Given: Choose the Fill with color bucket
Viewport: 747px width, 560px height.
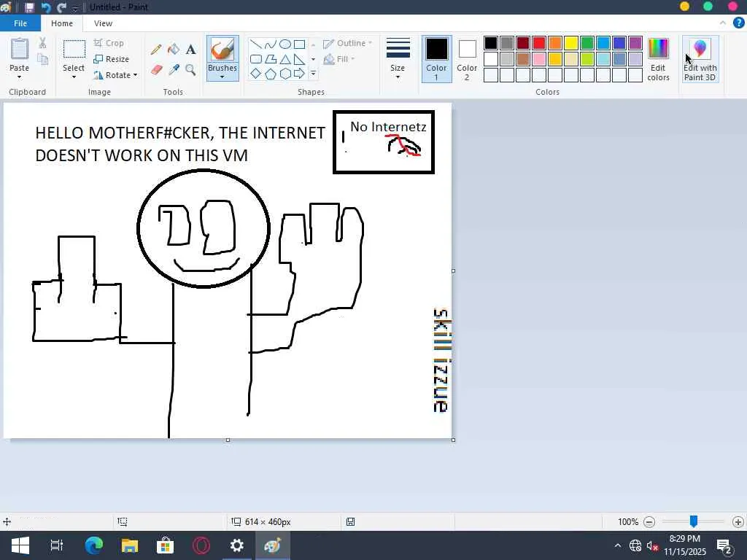Looking at the screenshot, I should click(x=174, y=49).
